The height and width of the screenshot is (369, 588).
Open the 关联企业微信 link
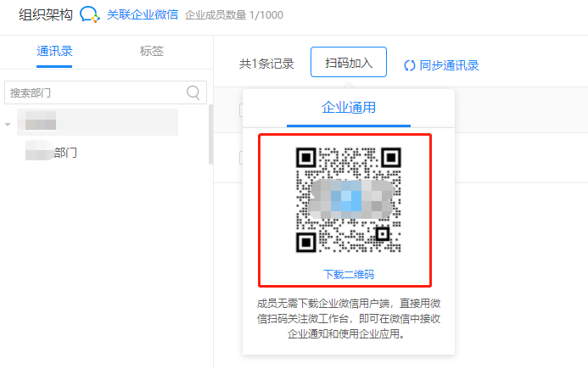click(143, 14)
